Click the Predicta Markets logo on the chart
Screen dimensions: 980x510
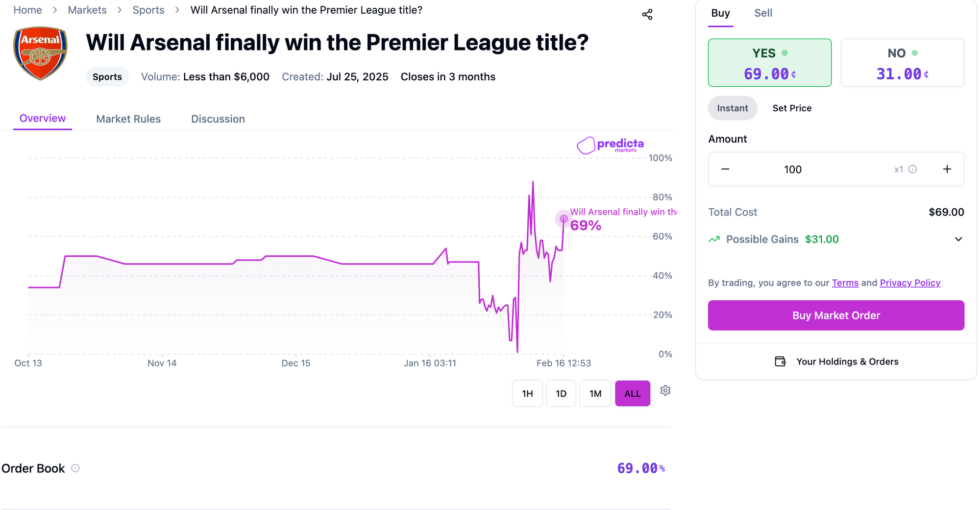pos(610,145)
